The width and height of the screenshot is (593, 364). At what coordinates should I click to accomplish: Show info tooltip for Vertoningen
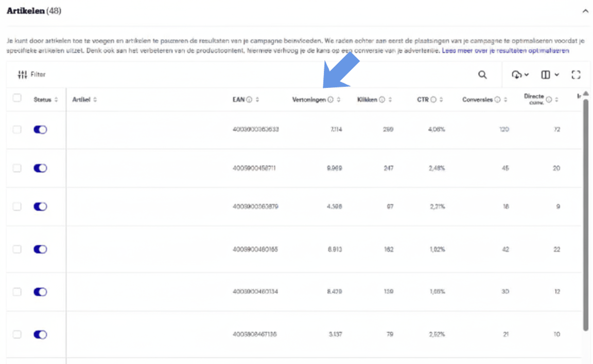(x=330, y=100)
